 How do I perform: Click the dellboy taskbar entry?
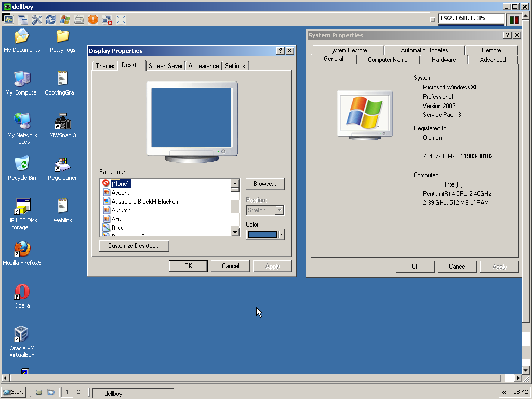(x=134, y=394)
